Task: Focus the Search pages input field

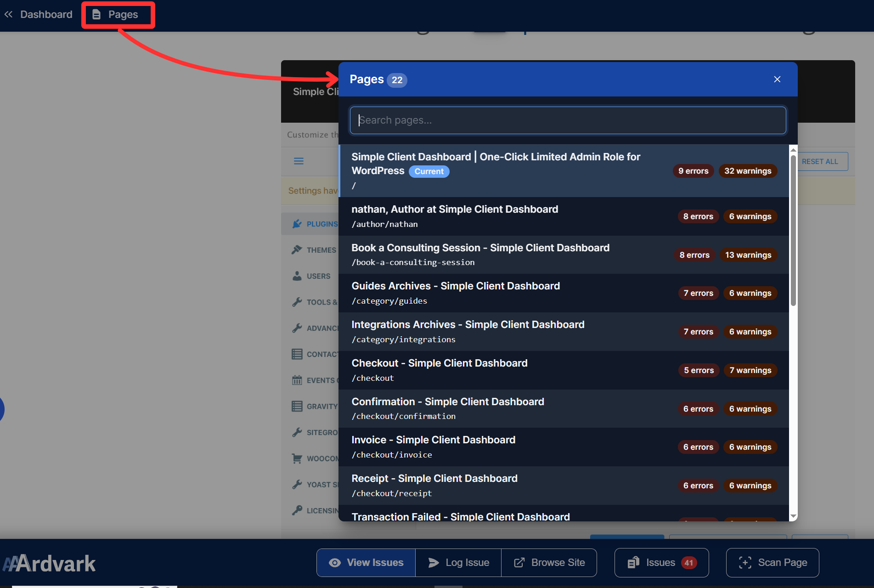Action: (568, 120)
